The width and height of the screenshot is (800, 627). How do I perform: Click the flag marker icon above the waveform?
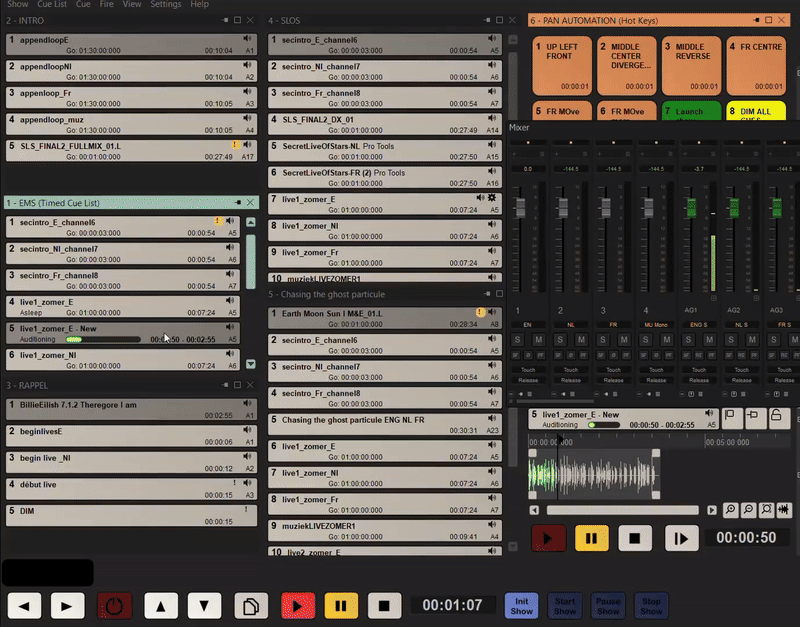coord(728,414)
